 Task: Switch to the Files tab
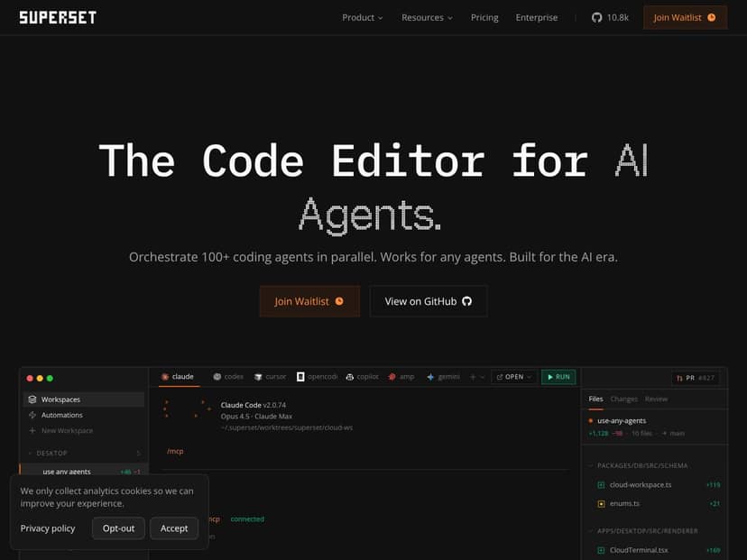click(595, 399)
